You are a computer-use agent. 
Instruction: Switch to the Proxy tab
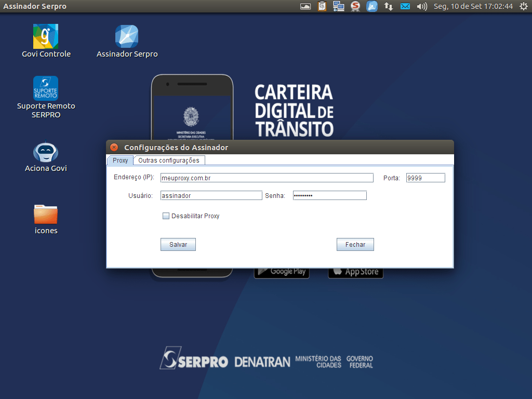click(120, 160)
